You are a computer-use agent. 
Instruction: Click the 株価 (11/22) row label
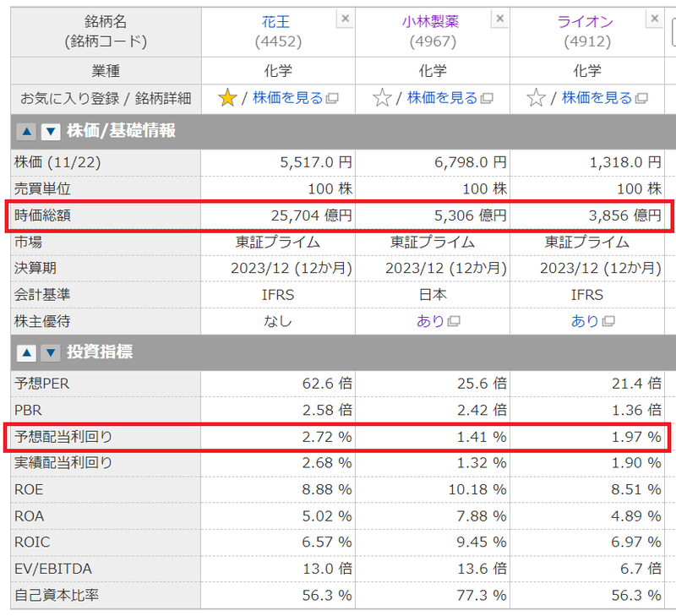point(57,162)
